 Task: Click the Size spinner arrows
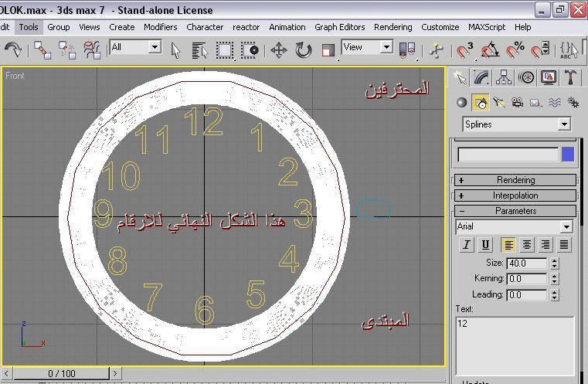(555, 263)
